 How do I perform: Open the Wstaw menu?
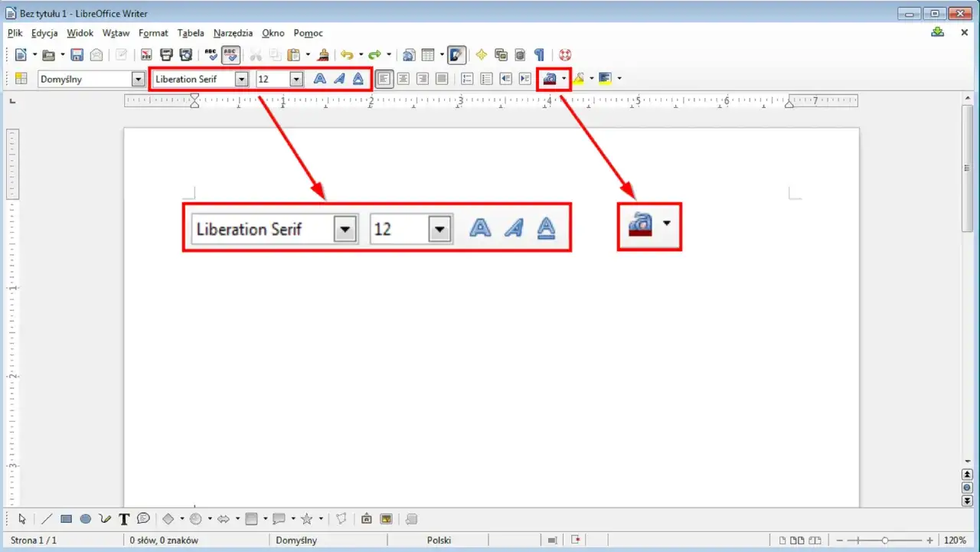116,33
